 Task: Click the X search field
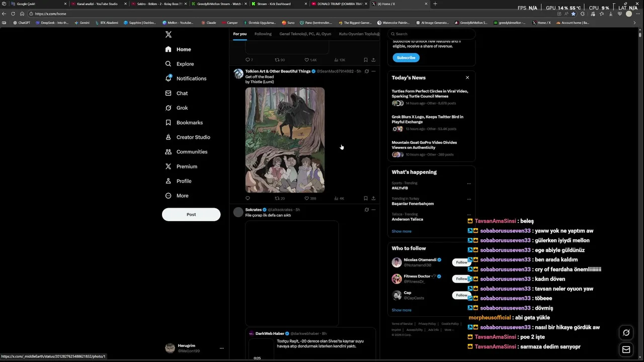tap(431, 34)
